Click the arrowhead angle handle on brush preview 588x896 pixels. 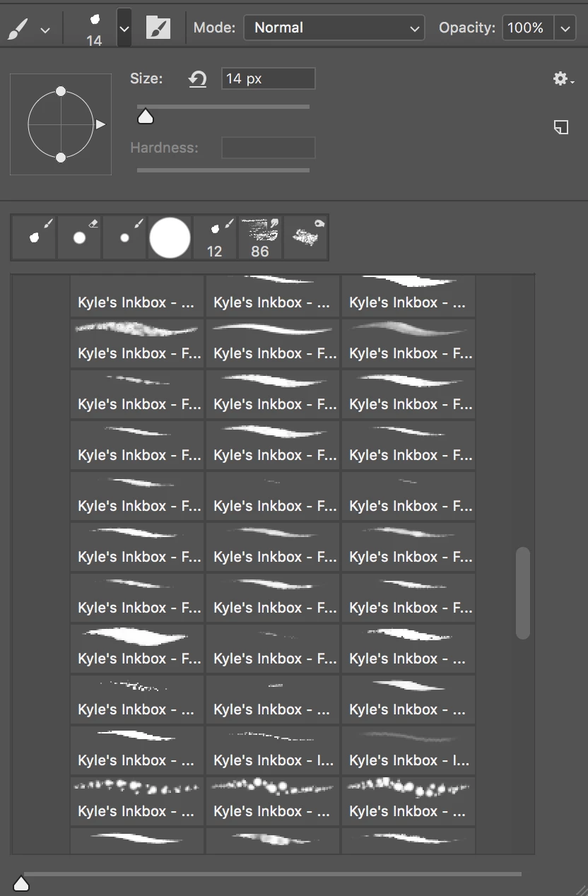pyautogui.click(x=100, y=124)
